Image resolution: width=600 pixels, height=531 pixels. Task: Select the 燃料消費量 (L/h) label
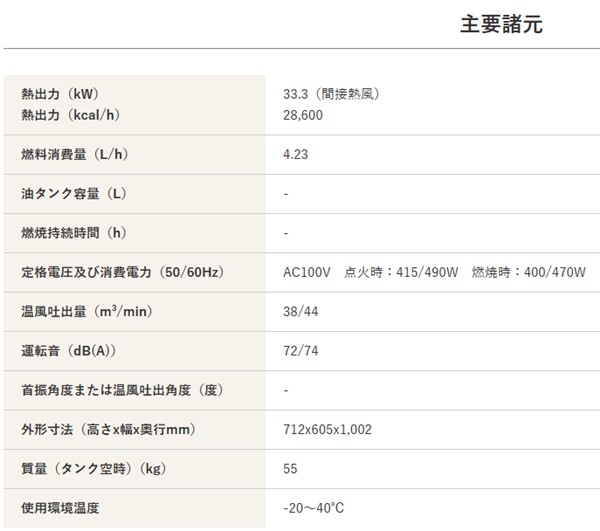click(75, 154)
